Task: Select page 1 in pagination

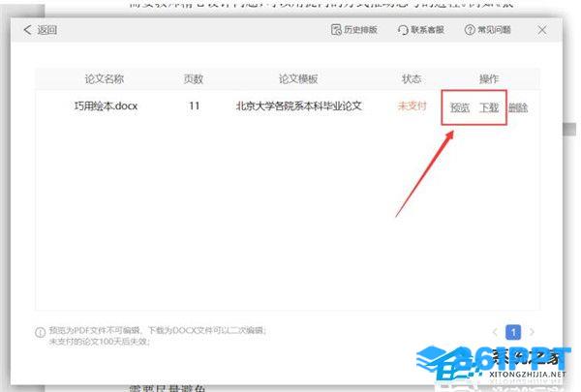Action: [x=513, y=332]
